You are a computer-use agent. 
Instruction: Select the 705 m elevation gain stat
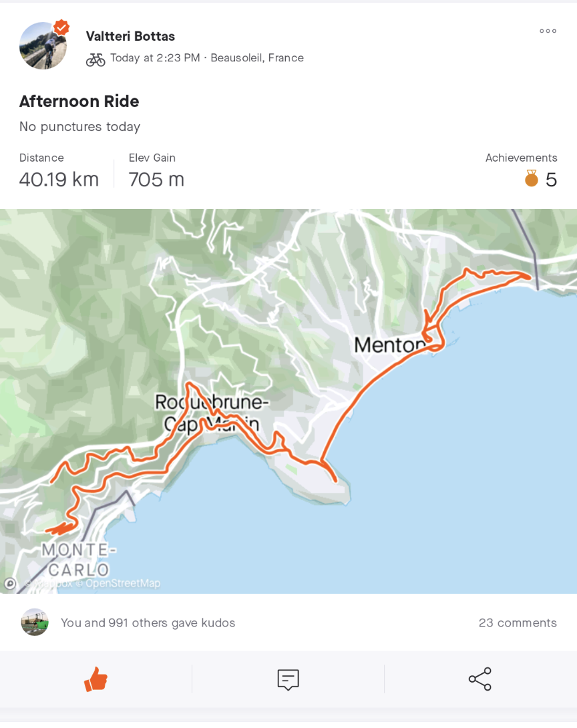pos(156,179)
